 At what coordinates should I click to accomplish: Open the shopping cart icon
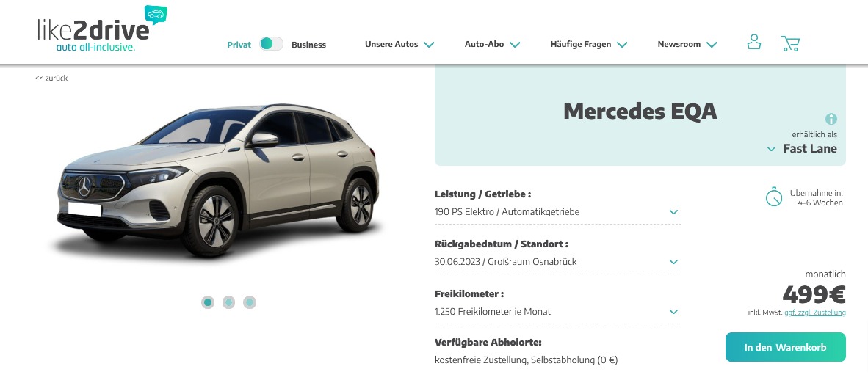coord(790,44)
